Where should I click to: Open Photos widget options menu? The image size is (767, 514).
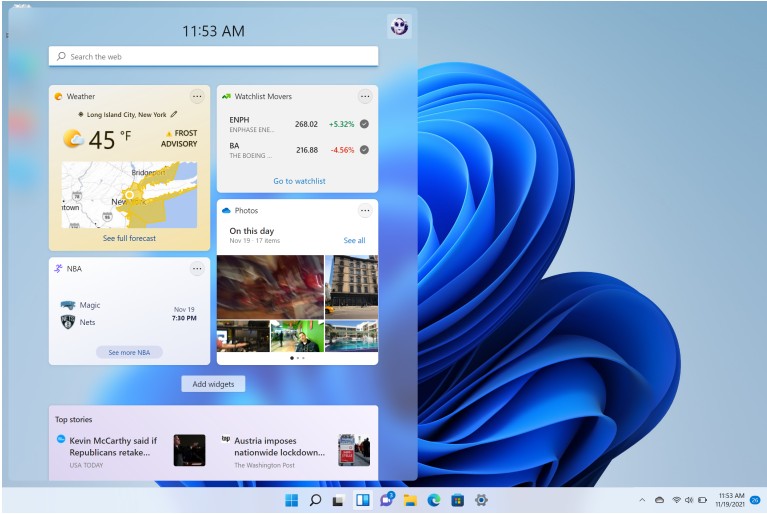coord(365,211)
